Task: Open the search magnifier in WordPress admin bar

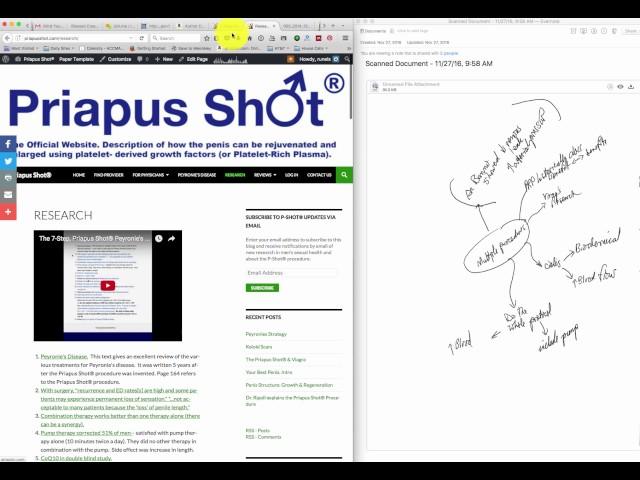Action: point(347,59)
